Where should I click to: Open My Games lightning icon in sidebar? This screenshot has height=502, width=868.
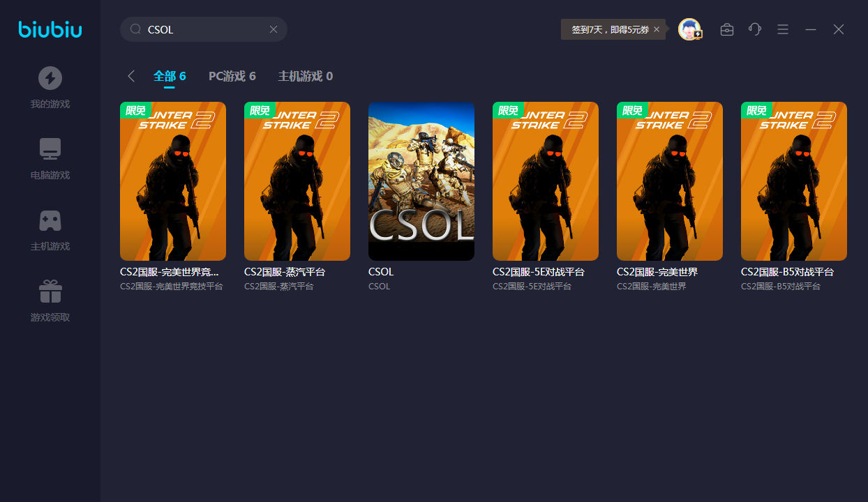pyautogui.click(x=50, y=78)
